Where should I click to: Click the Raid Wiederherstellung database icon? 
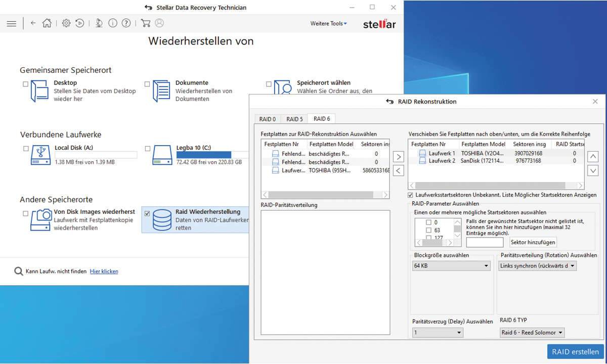pyautogui.click(x=162, y=220)
